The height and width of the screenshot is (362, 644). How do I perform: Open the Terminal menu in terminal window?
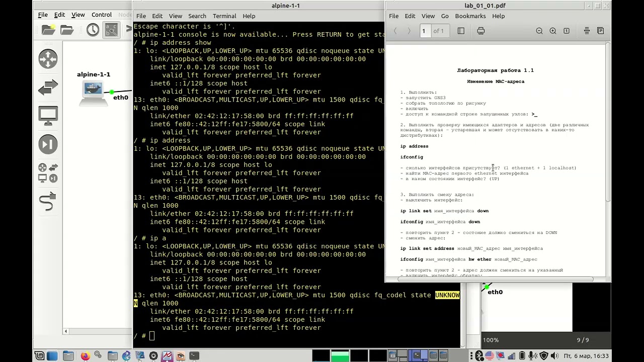(224, 16)
